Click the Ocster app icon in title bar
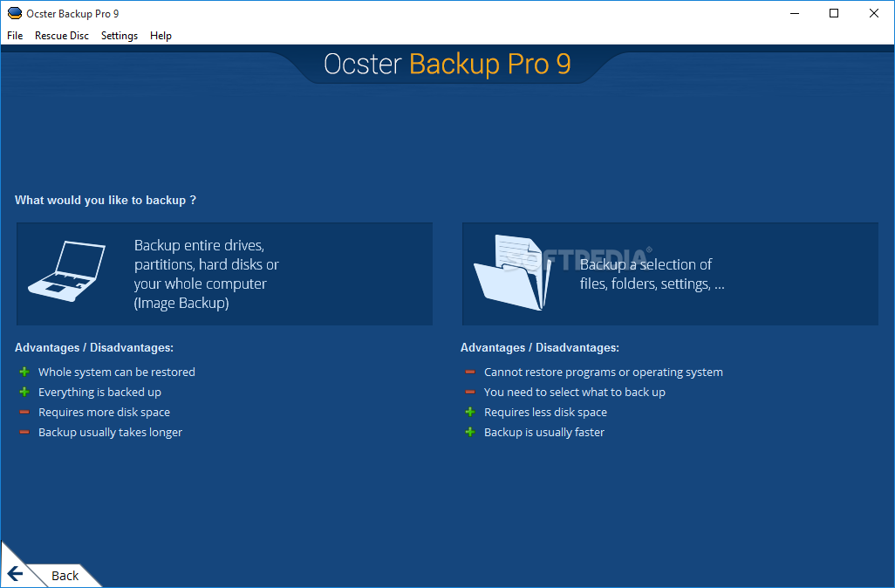 click(x=15, y=13)
